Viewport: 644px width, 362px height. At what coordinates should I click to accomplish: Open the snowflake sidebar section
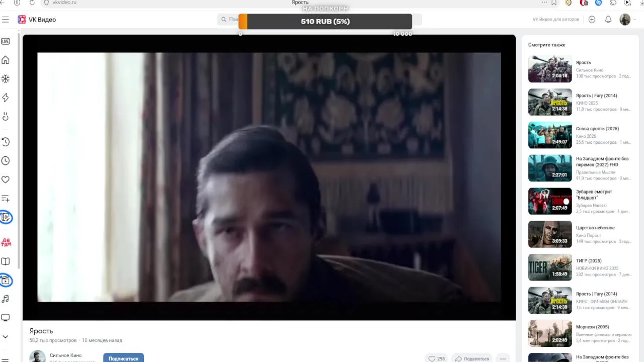(6, 79)
